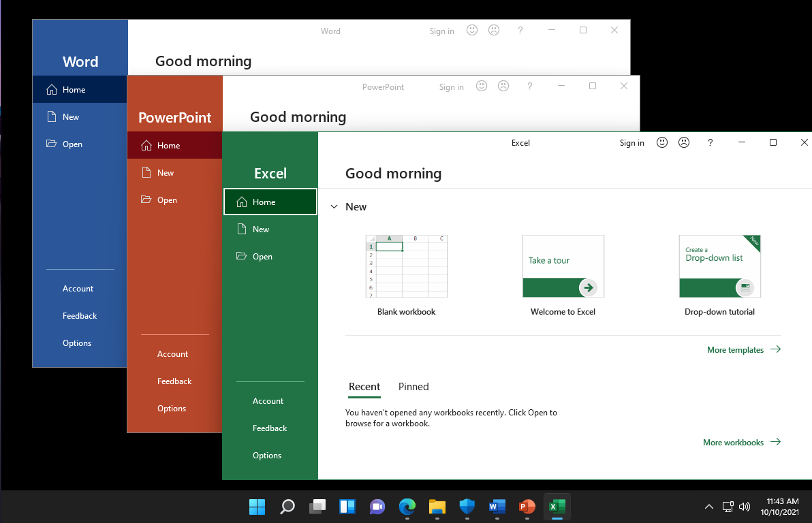Viewport: 812px width, 523px height.
Task: Open Account in PowerPoint sidebar
Action: pyautogui.click(x=174, y=353)
